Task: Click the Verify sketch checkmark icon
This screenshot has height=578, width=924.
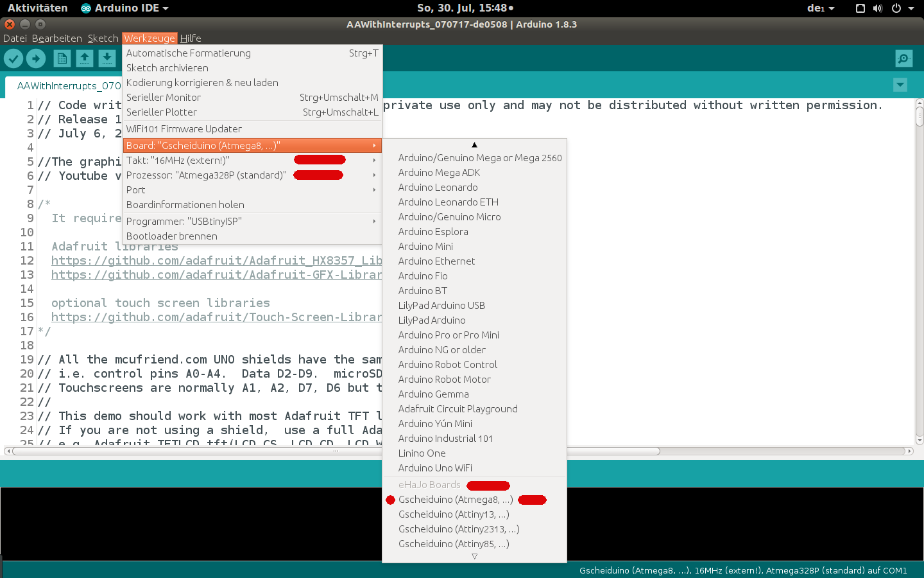Action: [13, 58]
